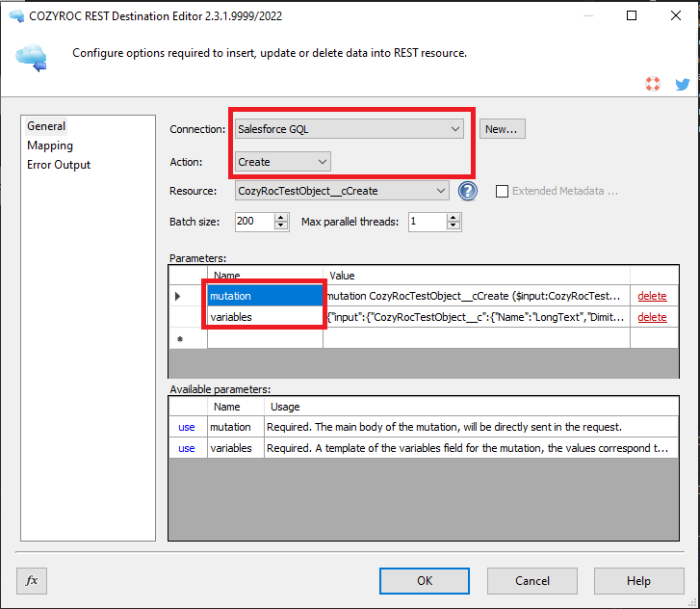
Task: Delete the mutation parameter row
Action: (652, 296)
